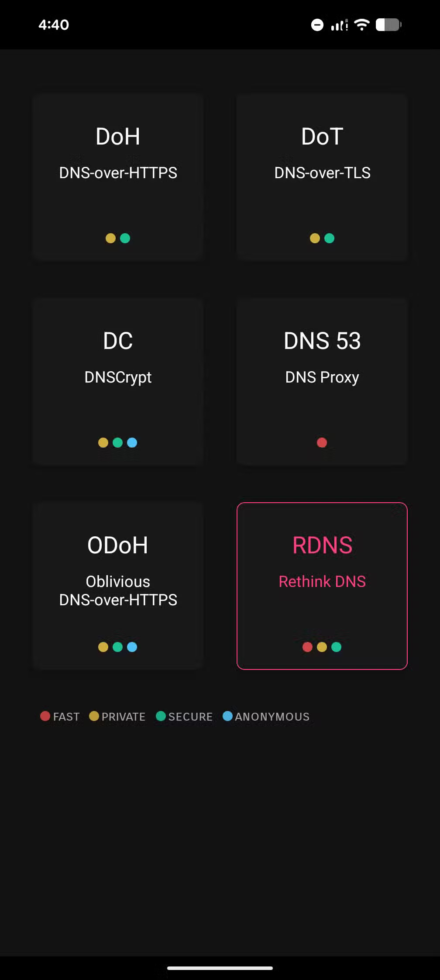
Task: Tap the DNS-over-HTTPS subtitle on DoH card
Action: pos(117,173)
